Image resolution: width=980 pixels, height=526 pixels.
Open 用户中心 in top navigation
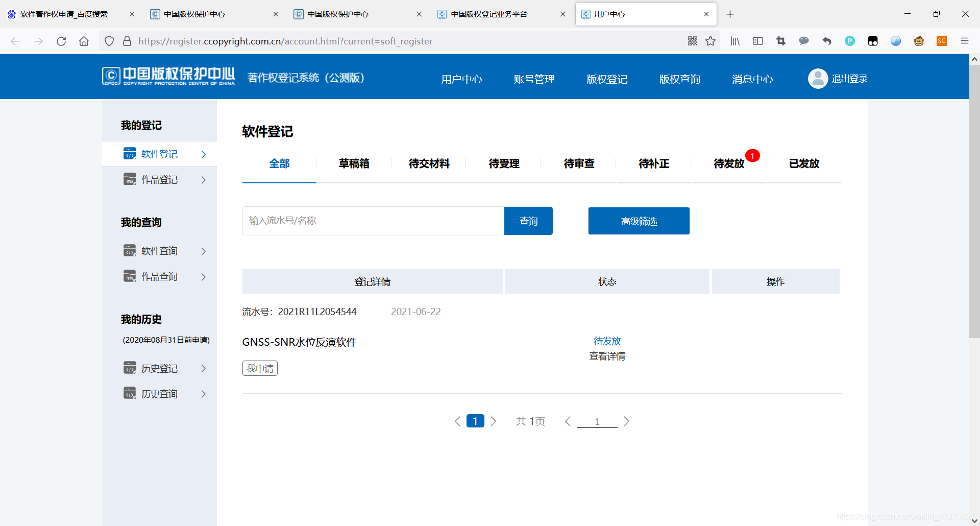[x=462, y=79]
